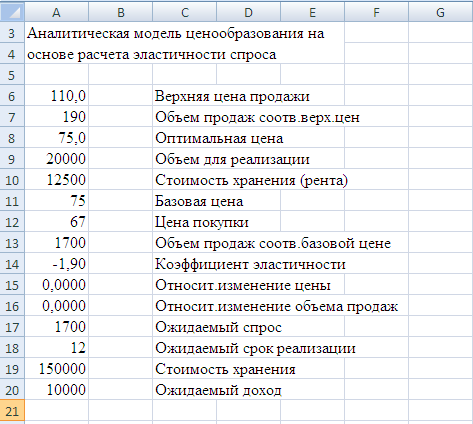Image resolution: width=473 pixels, height=424 pixels.
Task: Select row 18 header
Action: (x=12, y=348)
